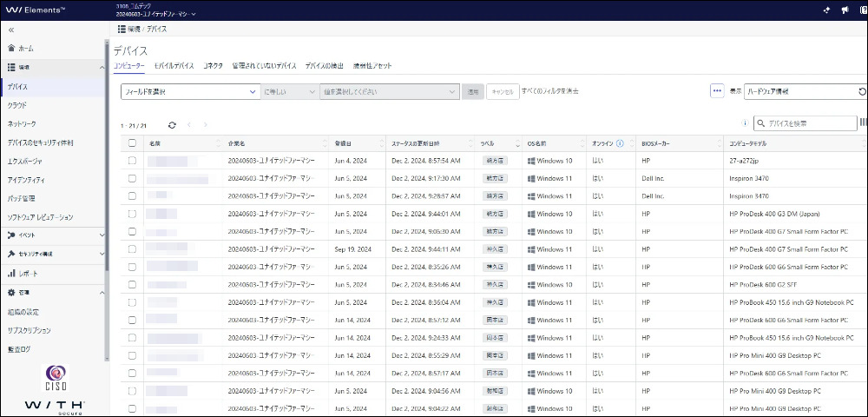The image size is (868, 417).
Task: Switch to the デバイスの検出 tab
Action: pyautogui.click(x=325, y=66)
